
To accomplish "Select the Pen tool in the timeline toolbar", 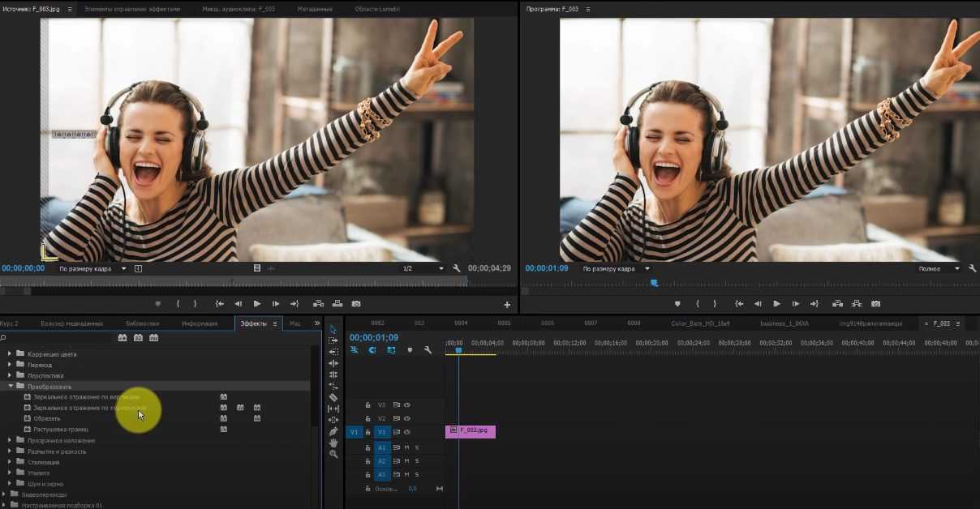I will click(333, 431).
